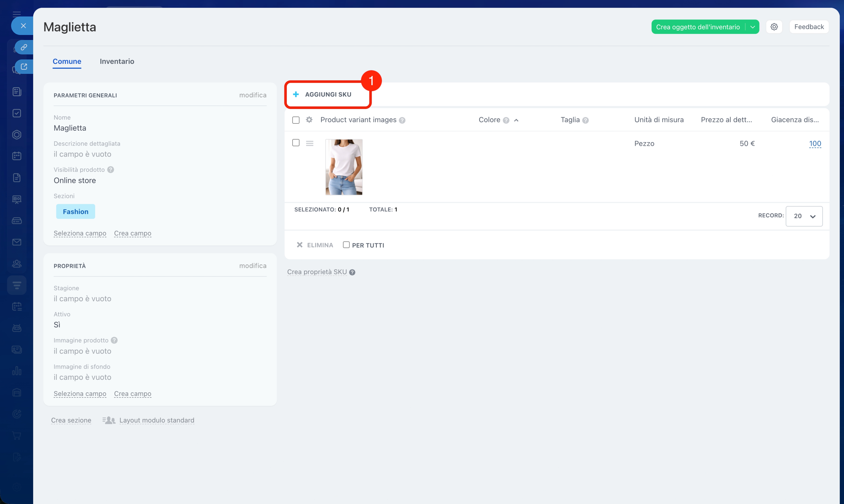Toggle the sort arrow on Colore column

[x=516, y=120]
